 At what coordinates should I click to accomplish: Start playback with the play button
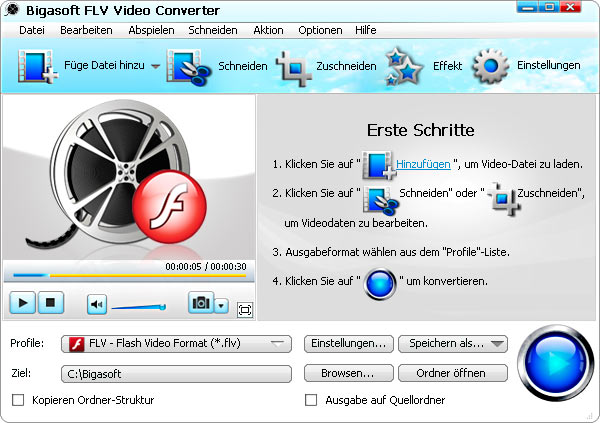click(x=22, y=303)
